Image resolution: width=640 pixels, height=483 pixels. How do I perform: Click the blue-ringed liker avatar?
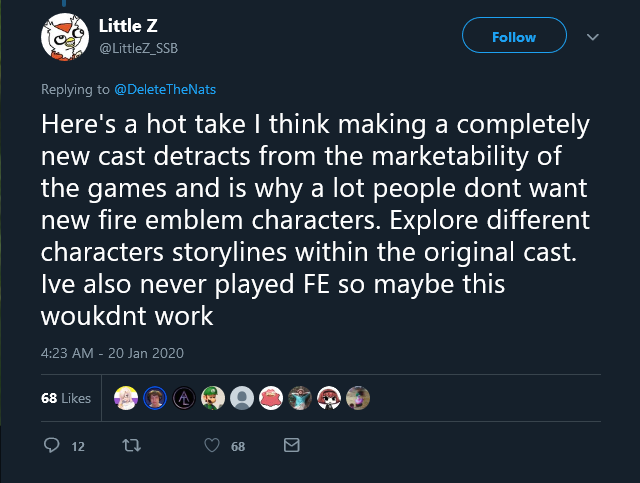[155, 398]
